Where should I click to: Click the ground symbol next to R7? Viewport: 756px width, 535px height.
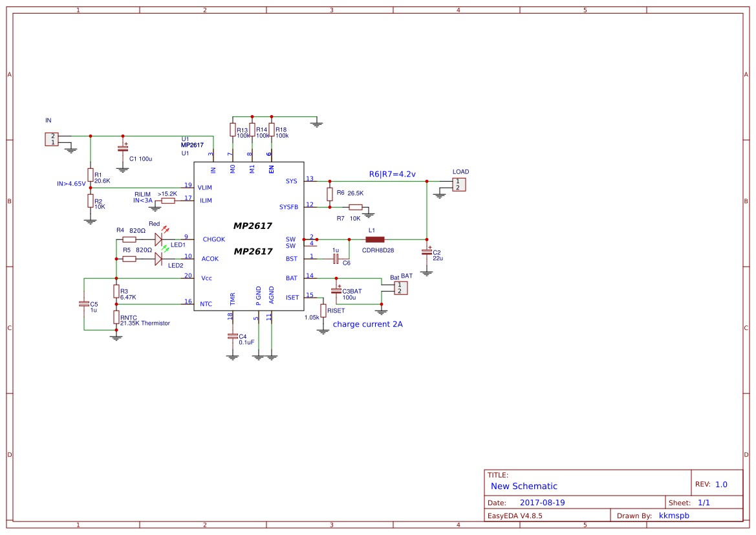coord(369,214)
